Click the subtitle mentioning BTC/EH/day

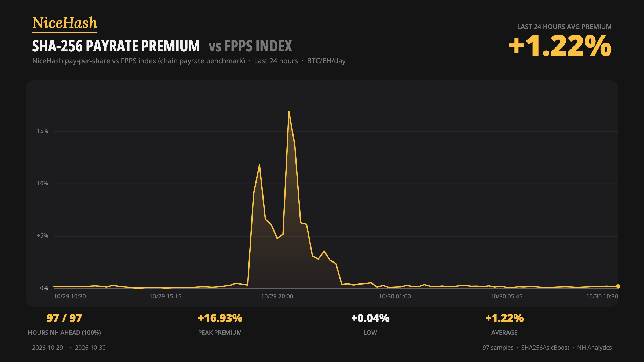tap(189, 61)
